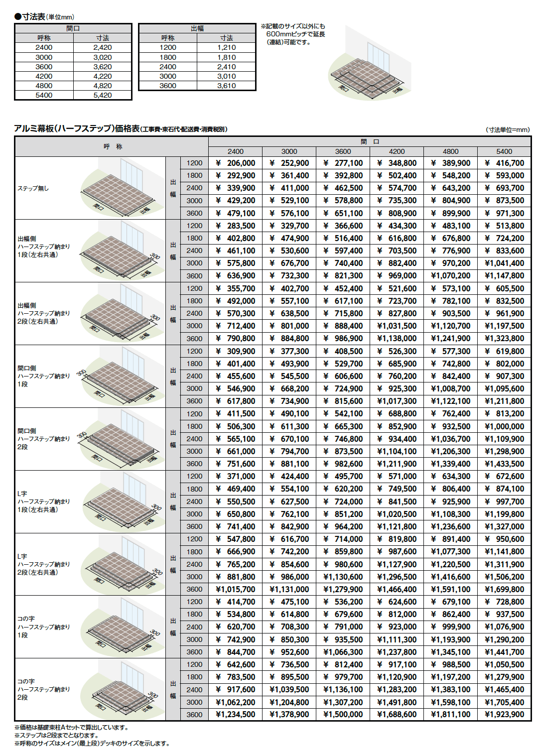The image size is (536, 756).
Task: Click the L字 1段 deck illustration
Action: point(120,502)
